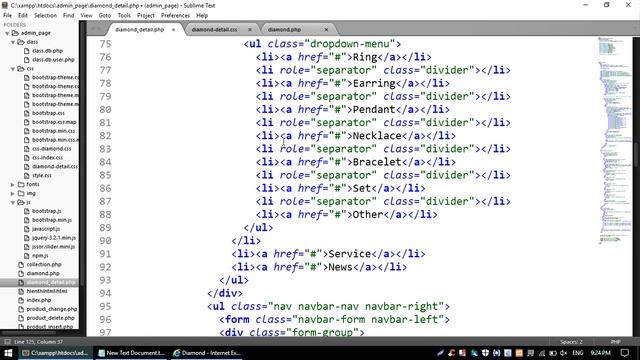Image resolution: width=640 pixels, height=360 pixels.
Task: Open bootstrap.min.css file
Action: click(53, 131)
